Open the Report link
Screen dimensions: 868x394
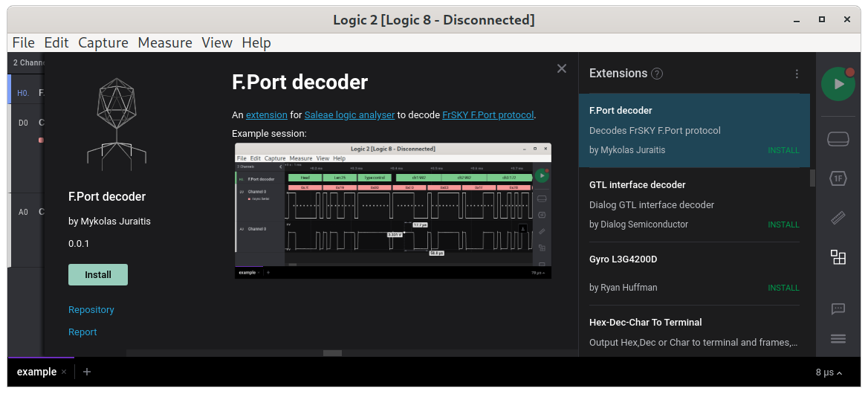tap(82, 332)
